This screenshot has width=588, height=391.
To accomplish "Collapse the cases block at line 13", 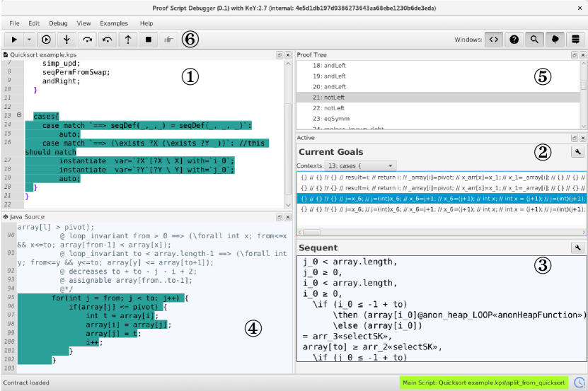I will coord(19,115).
